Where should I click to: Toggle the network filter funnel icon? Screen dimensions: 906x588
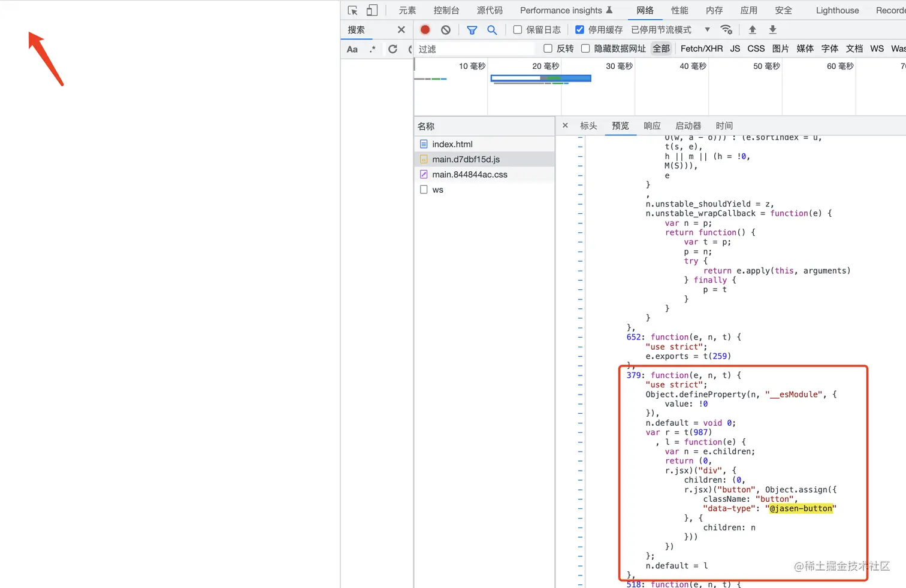coord(472,29)
